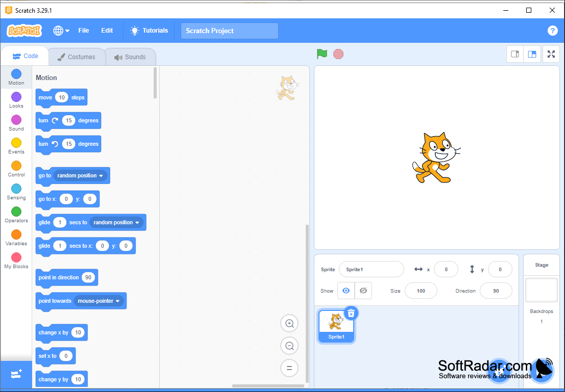Select the Stage backdrop thumbnail

(541, 290)
